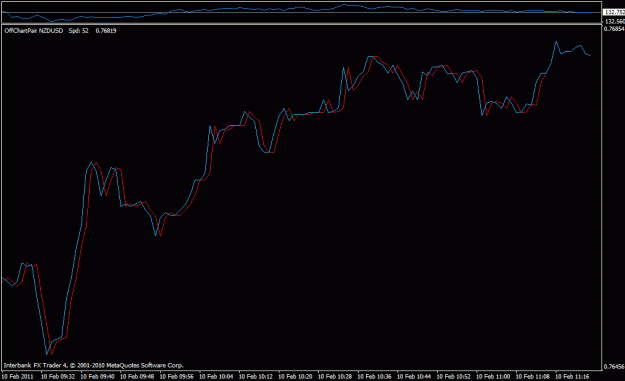This screenshot has width=625, height=381.
Task: Click the '10 Feb 10:36' time axis label
Action: pyautogui.click(x=375, y=377)
